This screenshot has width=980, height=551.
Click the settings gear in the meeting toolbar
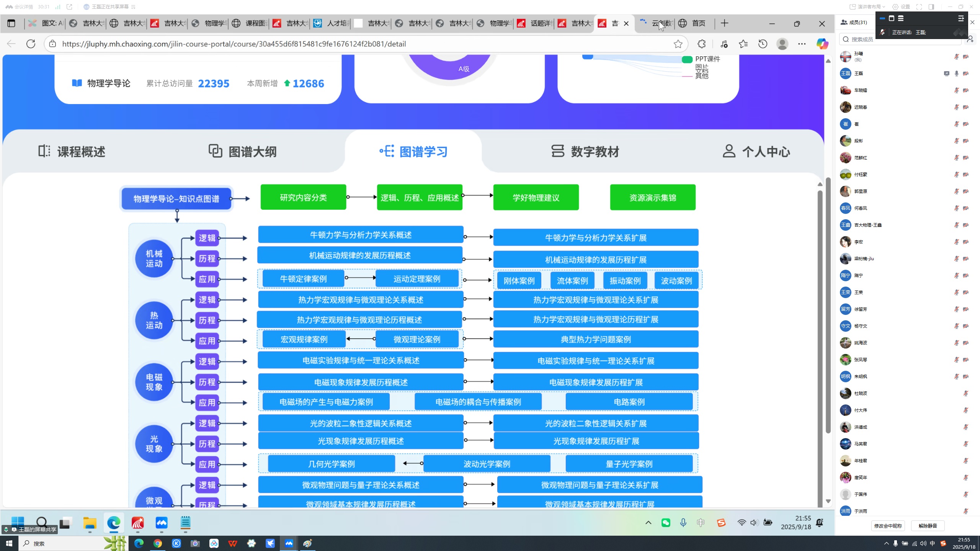895,7
